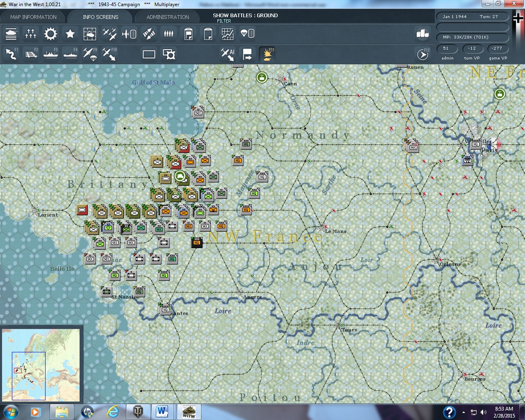Click the green circle marker near Caen

click(x=262, y=77)
